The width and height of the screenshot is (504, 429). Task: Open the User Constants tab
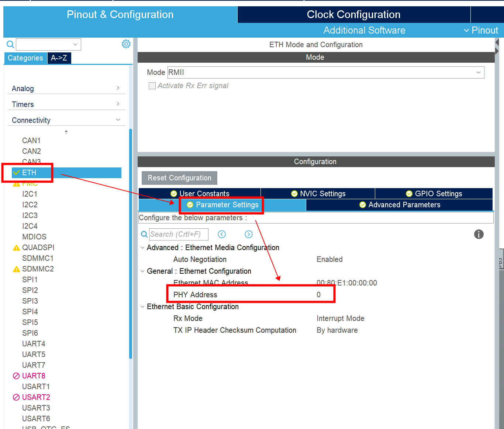pyautogui.click(x=200, y=194)
